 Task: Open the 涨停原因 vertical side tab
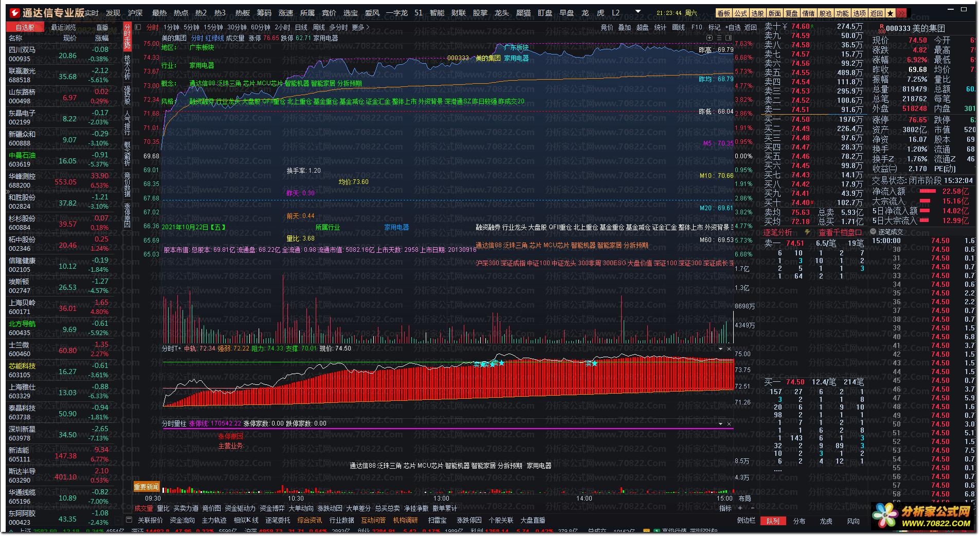[128, 215]
